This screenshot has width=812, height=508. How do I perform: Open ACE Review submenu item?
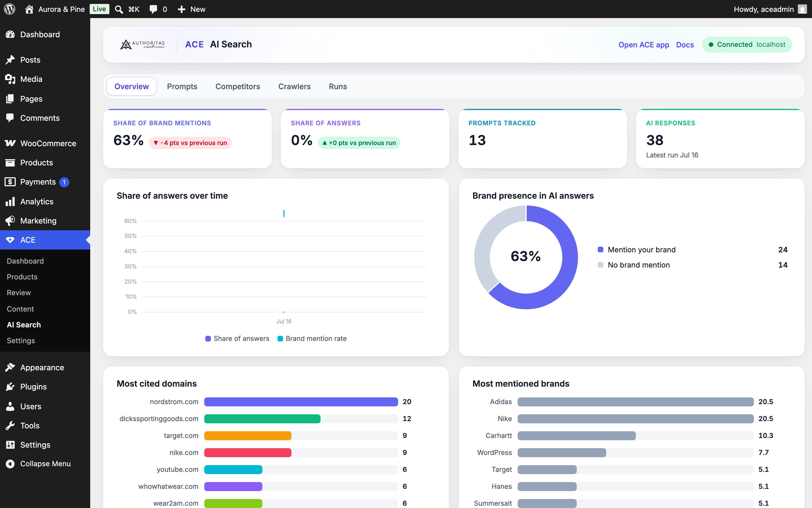coord(19,293)
